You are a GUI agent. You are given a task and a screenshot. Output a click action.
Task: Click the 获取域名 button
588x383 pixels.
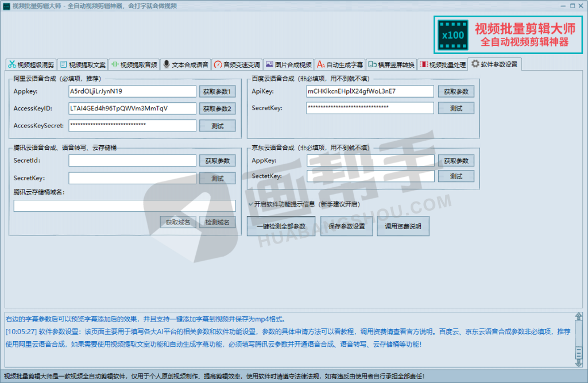[178, 222]
